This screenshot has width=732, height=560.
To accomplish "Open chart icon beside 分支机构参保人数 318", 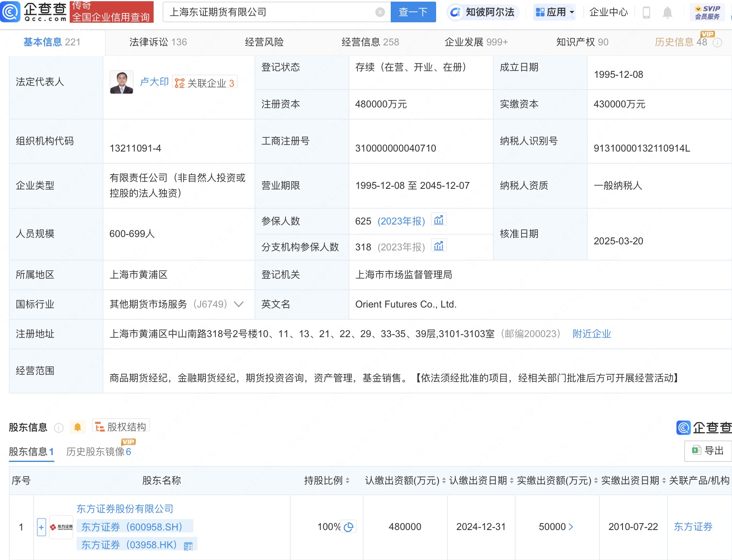I will [439, 246].
